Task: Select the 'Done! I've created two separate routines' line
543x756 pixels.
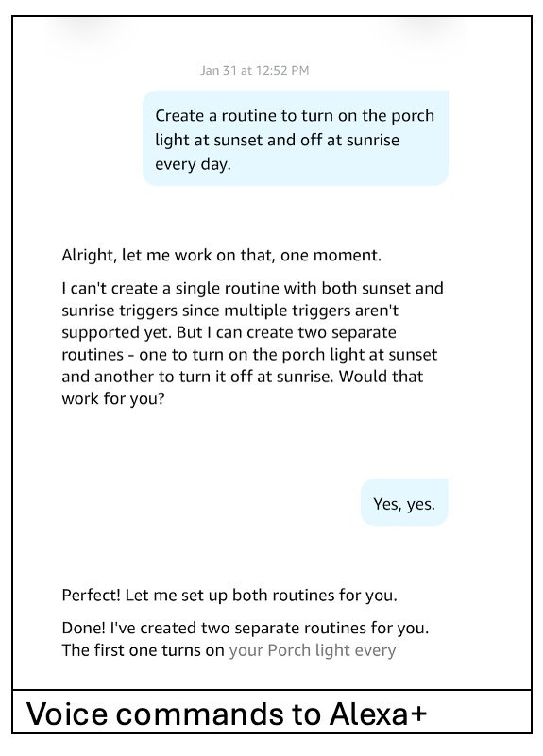Action: pyautogui.click(x=246, y=629)
